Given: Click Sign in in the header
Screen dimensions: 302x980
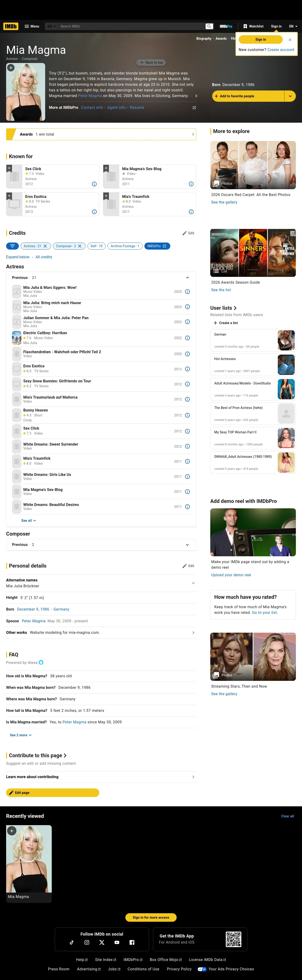Looking at the screenshot, I should (x=276, y=26).
